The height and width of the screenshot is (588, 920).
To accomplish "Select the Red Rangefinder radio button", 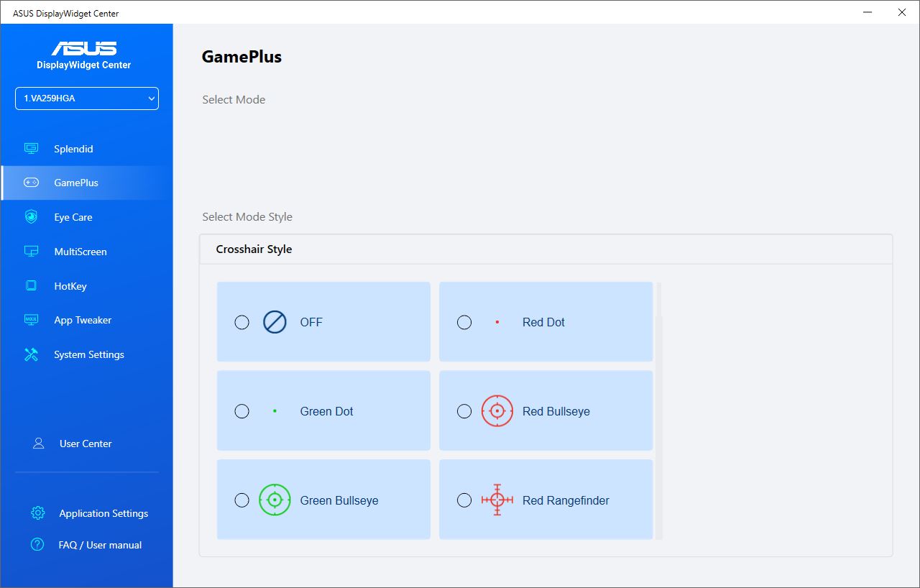I will (464, 500).
